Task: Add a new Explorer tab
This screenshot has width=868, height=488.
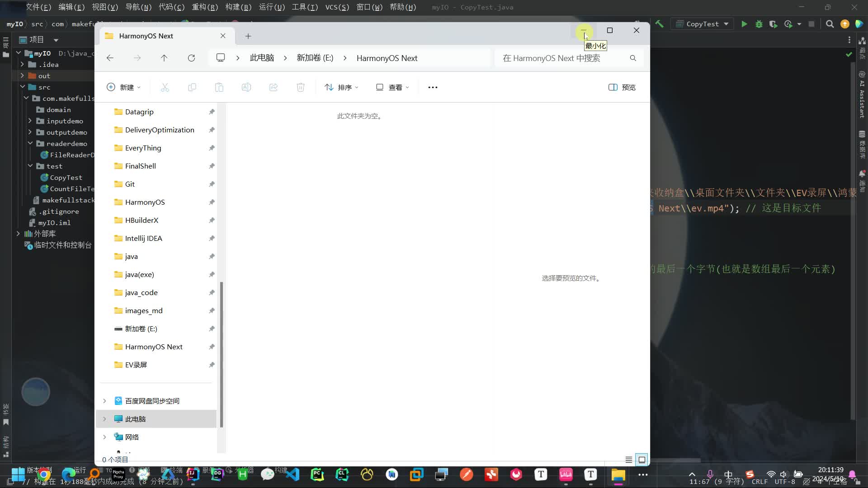Action: [248, 36]
